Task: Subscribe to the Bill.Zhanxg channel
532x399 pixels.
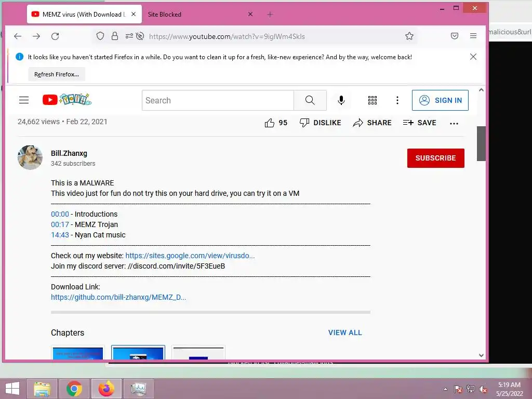Action: 436,158
